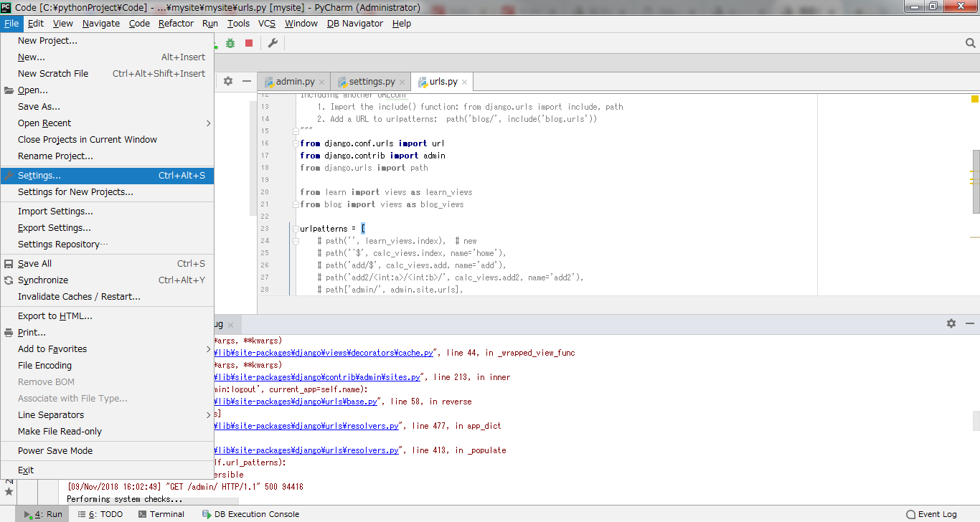980x522 pixels.
Task: Click Save All in File menu
Action: (107, 264)
